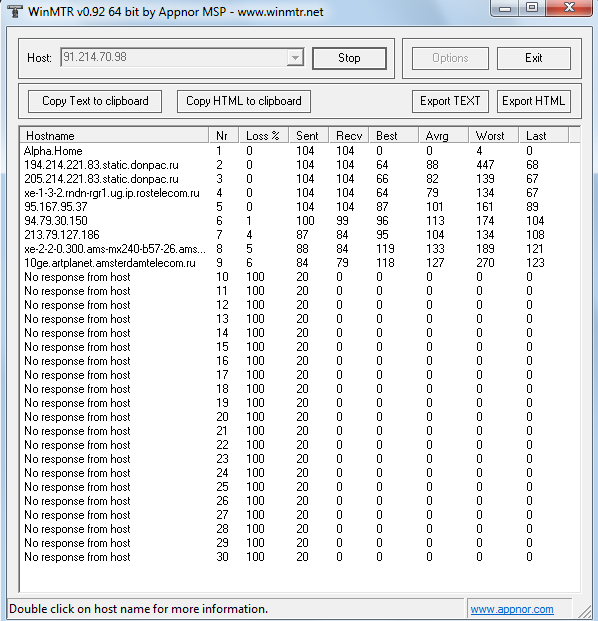Click the window resize grip corner
Image resolution: width=598 pixels, height=621 pixels.
click(583, 610)
